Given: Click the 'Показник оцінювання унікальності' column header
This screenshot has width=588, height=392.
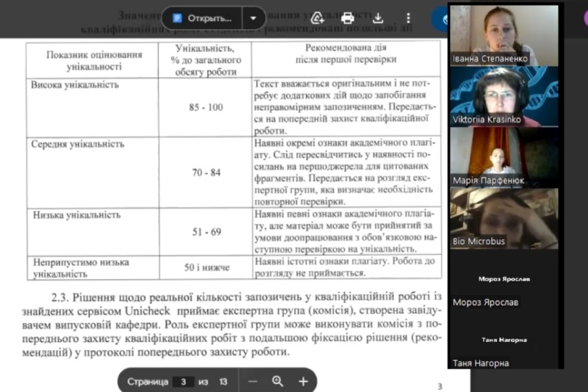Looking at the screenshot, I should click(94, 60).
